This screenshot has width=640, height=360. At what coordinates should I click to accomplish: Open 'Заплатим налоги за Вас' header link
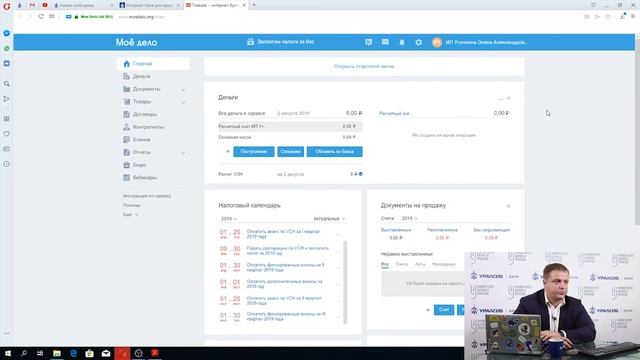point(281,42)
